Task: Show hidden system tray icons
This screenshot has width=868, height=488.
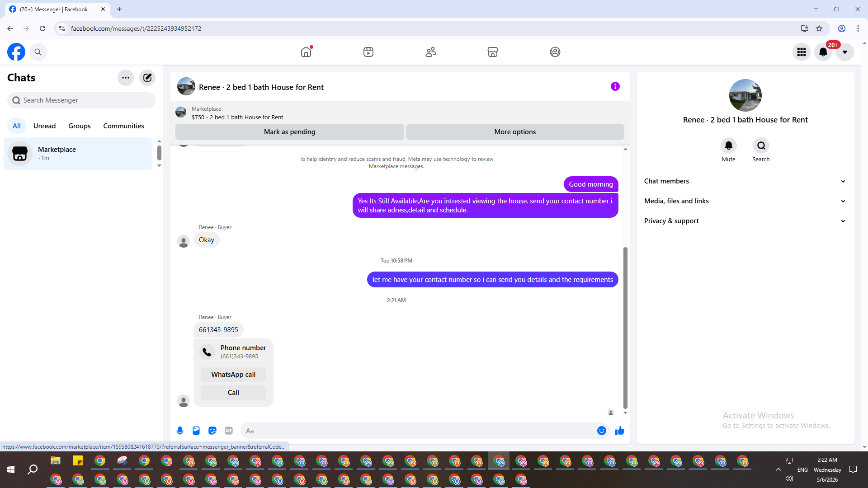Action: click(x=778, y=470)
